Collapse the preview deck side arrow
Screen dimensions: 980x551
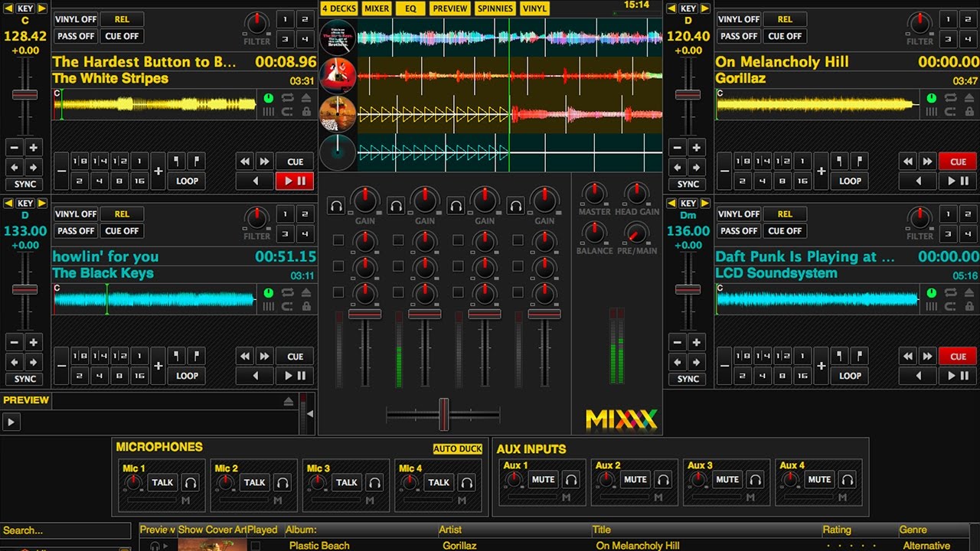tap(309, 413)
